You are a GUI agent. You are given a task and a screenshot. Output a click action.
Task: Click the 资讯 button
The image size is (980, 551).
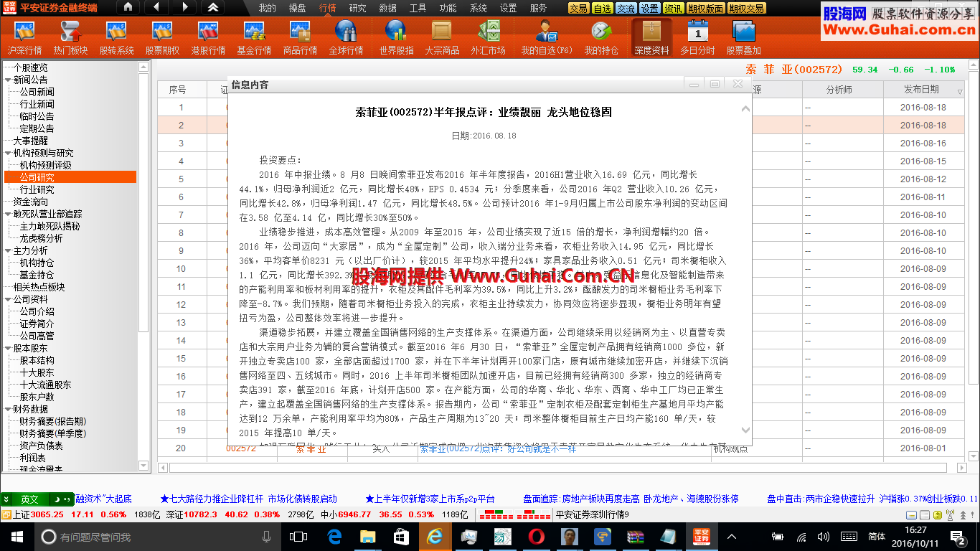[x=673, y=9]
